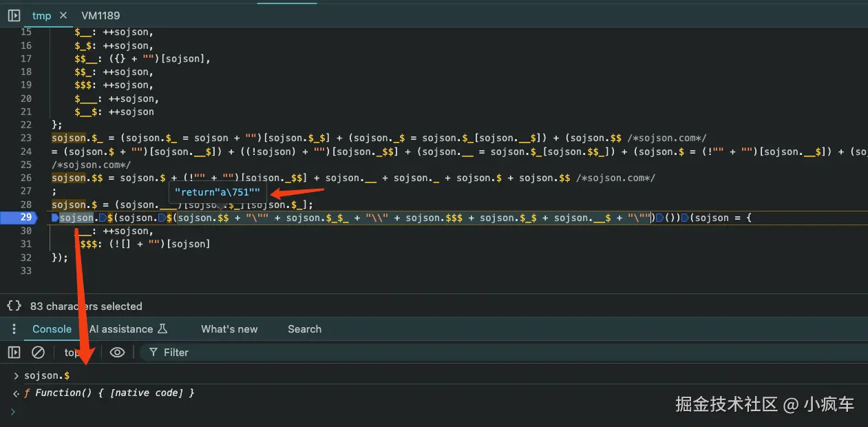Open the drawer three-dot menu

point(14,329)
